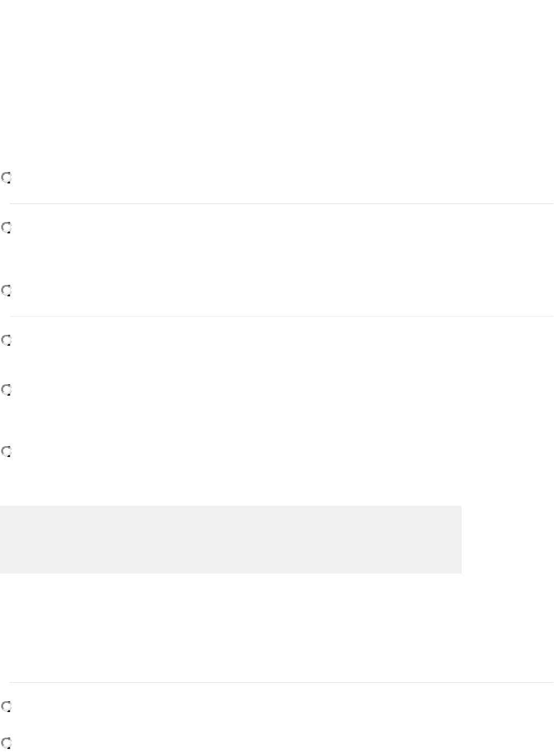Click the left edge of the gray box
Image resolution: width=554 pixels, height=756 pixels.
pos(2,539)
